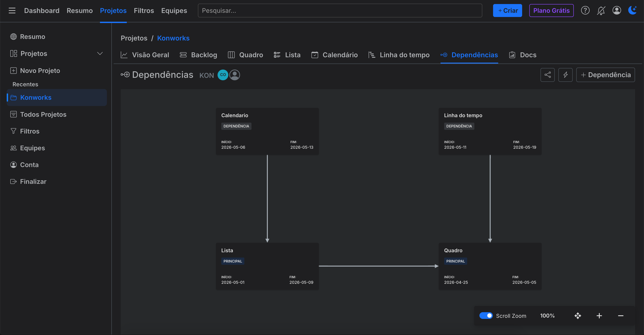
Task: Click the DEPENDÊNCIA badge on Calendario card
Action: (236, 126)
